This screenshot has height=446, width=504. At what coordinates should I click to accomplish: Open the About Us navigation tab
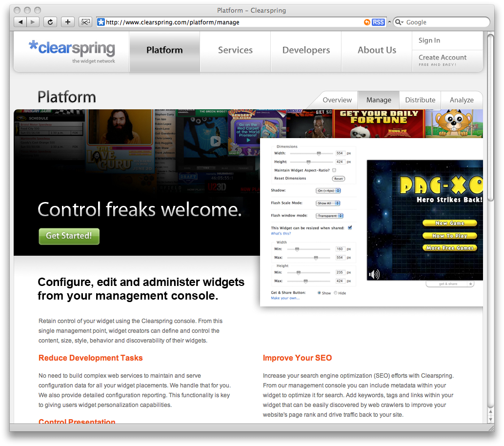[377, 50]
